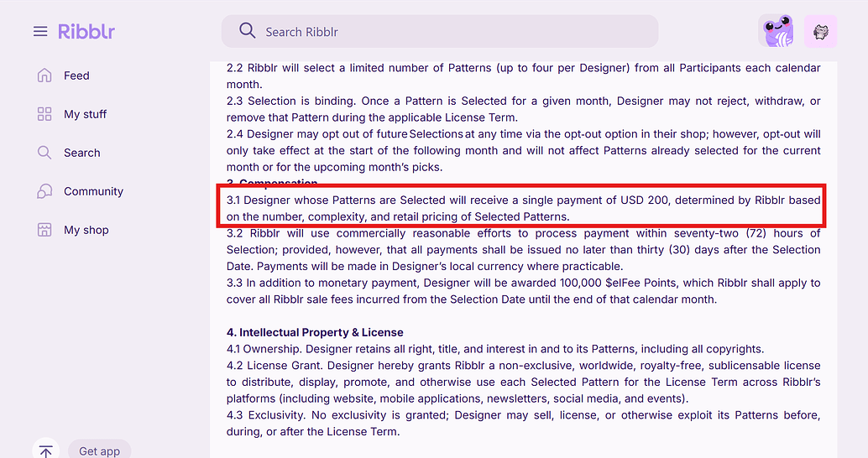868x458 pixels.
Task: Click the My shop storefront icon
Action: (x=44, y=230)
